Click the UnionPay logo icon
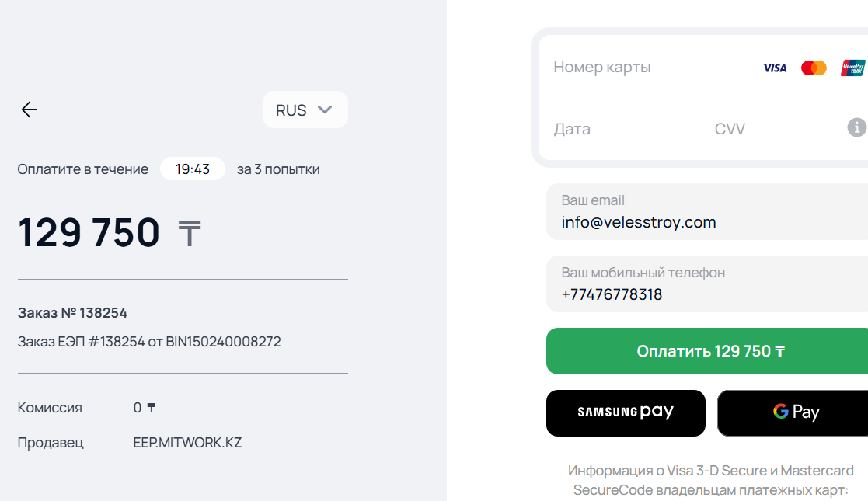The width and height of the screenshot is (868, 501). point(852,68)
